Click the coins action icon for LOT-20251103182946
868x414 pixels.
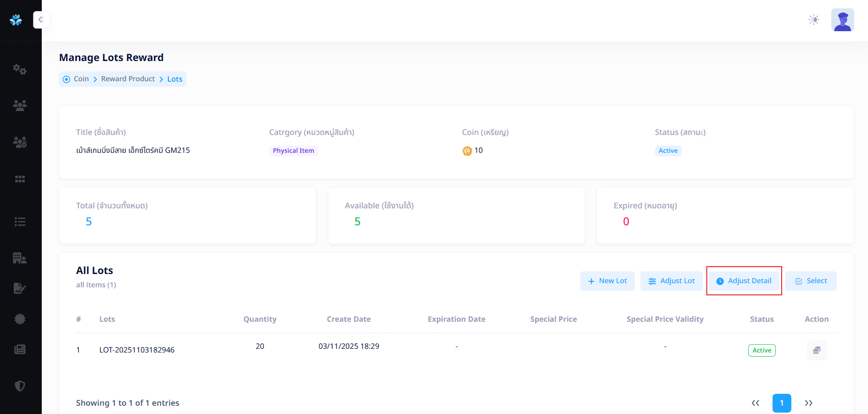[817, 350]
